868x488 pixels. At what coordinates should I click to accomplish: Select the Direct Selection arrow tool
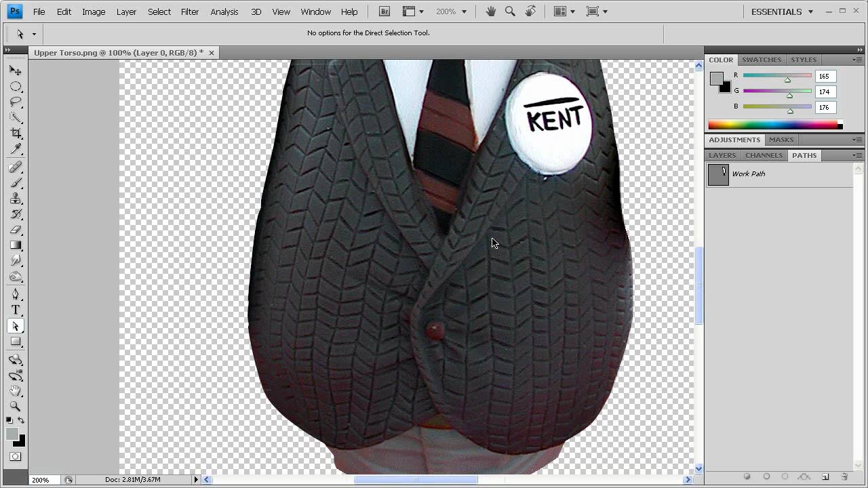pos(16,326)
